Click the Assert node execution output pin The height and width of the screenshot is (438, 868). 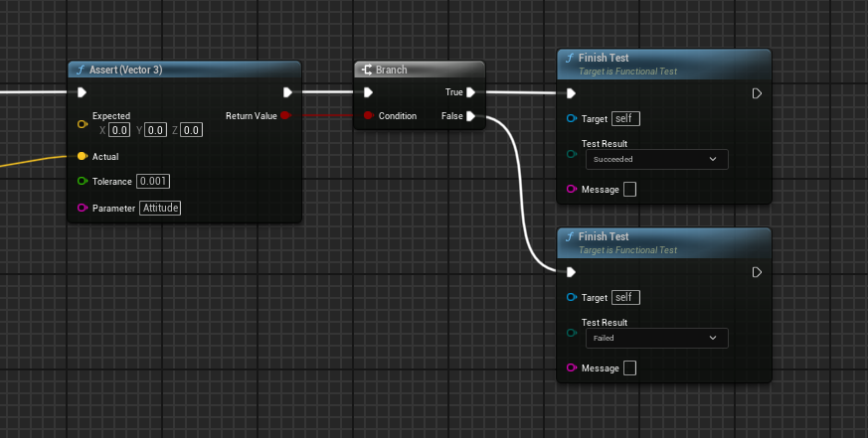click(x=287, y=92)
